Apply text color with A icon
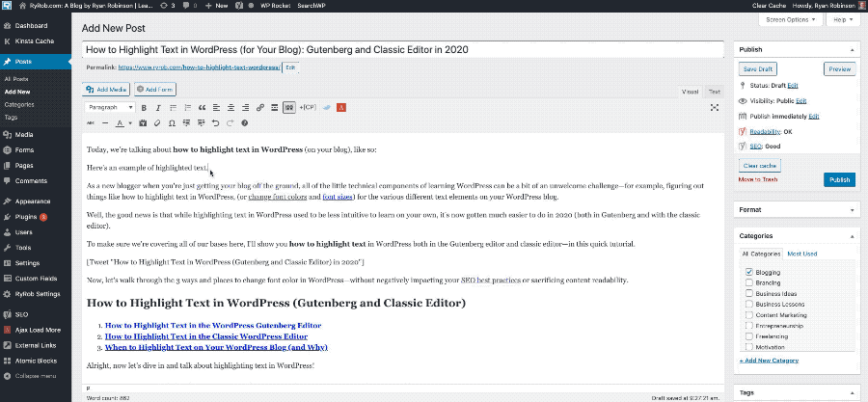The image size is (868, 402). [x=119, y=123]
